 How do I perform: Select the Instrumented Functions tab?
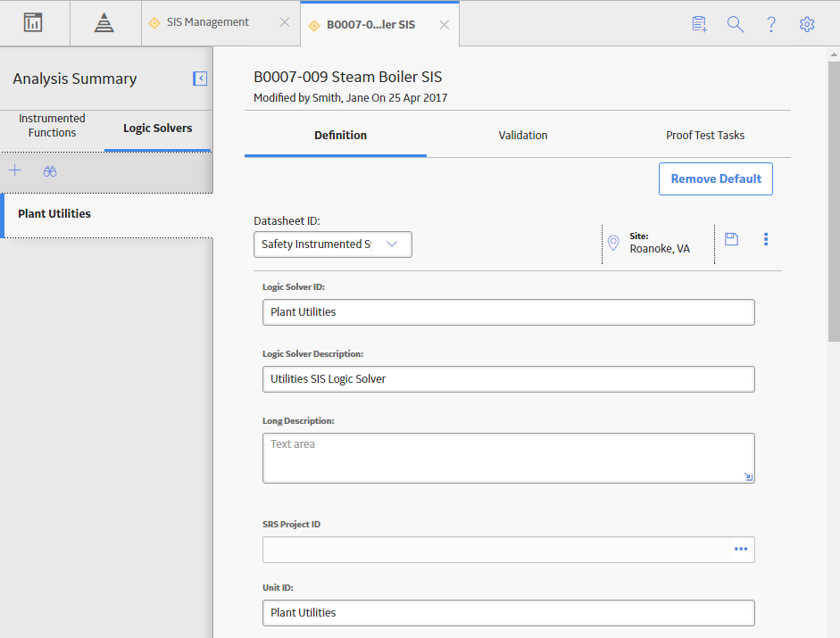click(x=52, y=125)
